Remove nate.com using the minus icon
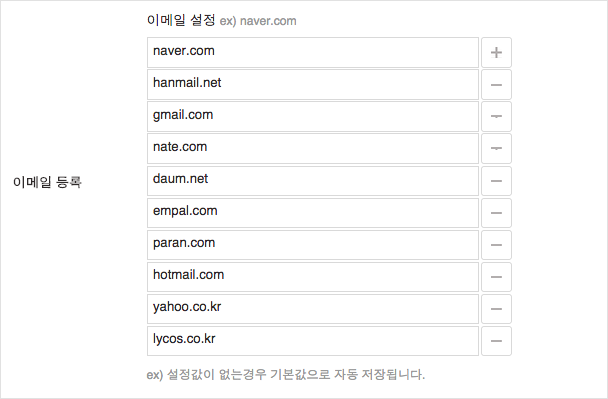This screenshot has height=399, width=608. tap(496, 149)
